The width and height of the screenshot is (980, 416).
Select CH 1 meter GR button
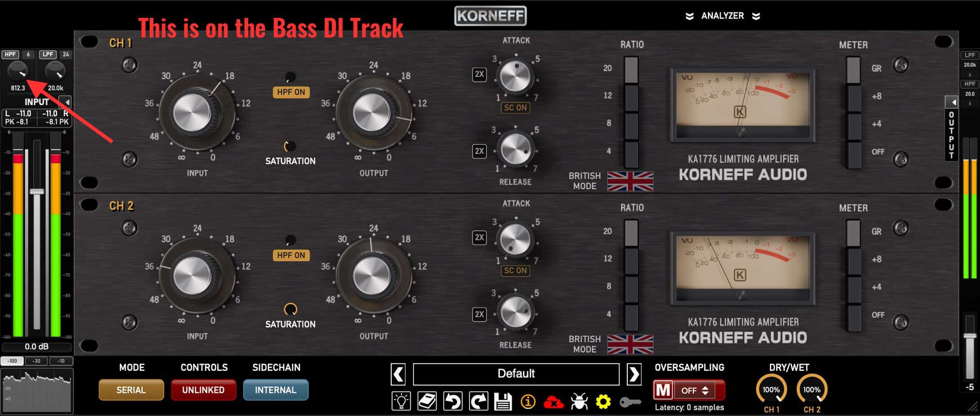[x=853, y=69]
